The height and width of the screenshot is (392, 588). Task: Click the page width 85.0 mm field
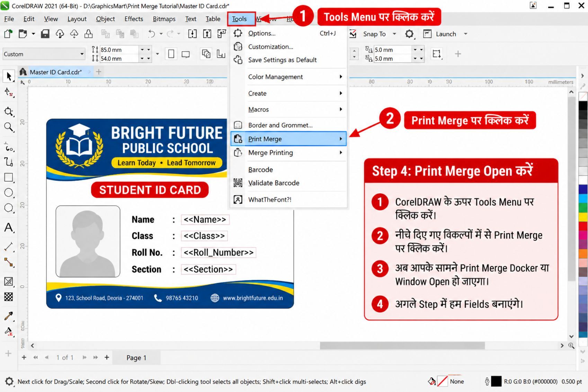119,50
